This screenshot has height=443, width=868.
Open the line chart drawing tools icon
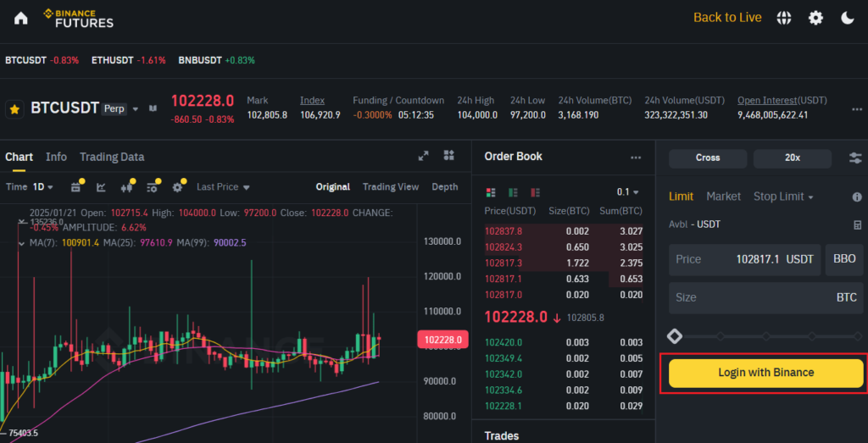point(101,187)
